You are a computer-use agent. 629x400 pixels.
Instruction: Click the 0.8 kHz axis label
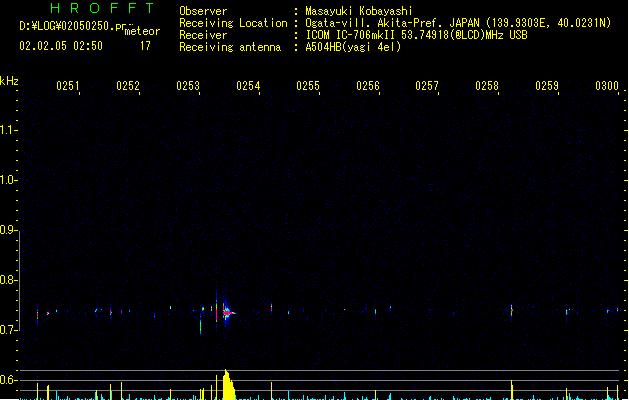pyautogui.click(x=8, y=280)
